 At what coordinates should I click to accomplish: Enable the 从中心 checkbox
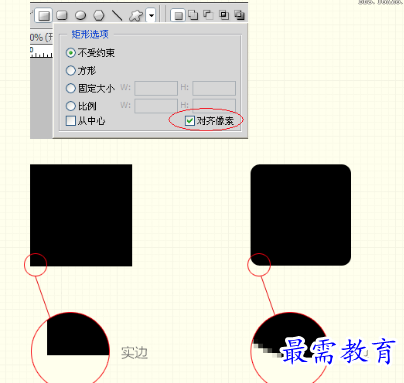click(x=71, y=121)
